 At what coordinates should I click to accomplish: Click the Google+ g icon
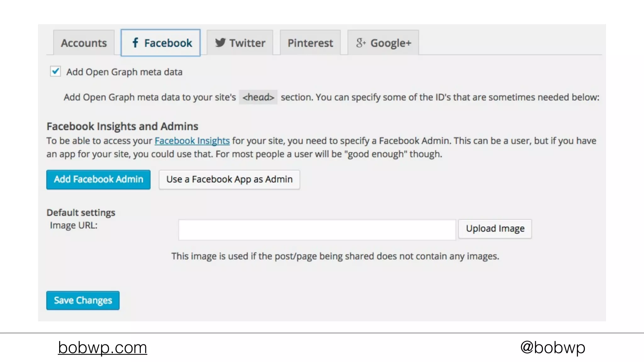tap(360, 43)
